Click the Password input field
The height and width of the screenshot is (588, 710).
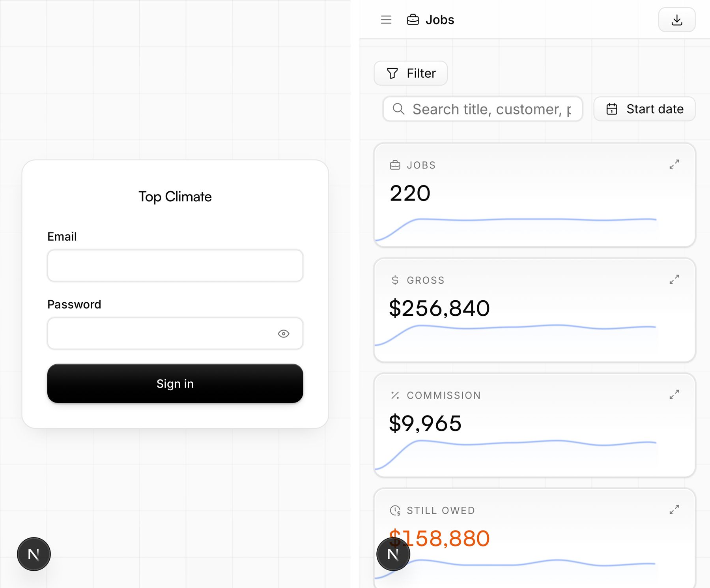175,333
